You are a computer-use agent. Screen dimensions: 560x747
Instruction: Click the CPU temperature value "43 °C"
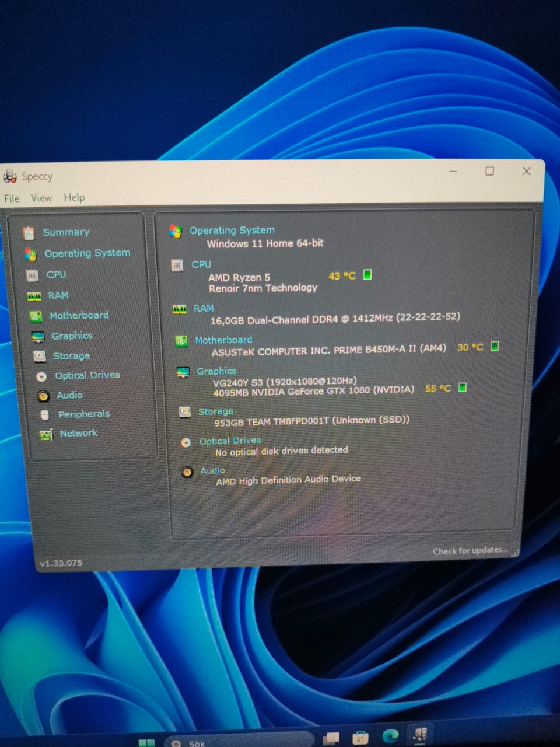(342, 275)
